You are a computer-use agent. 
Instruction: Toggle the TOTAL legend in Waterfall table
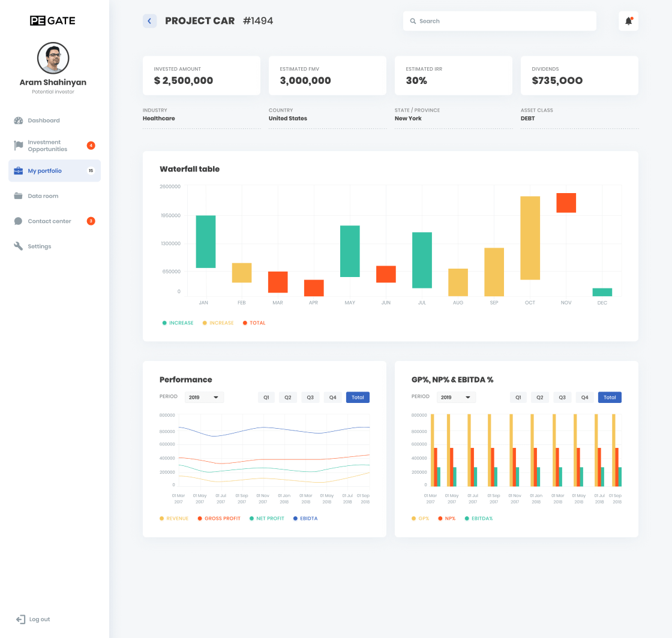pyautogui.click(x=254, y=323)
